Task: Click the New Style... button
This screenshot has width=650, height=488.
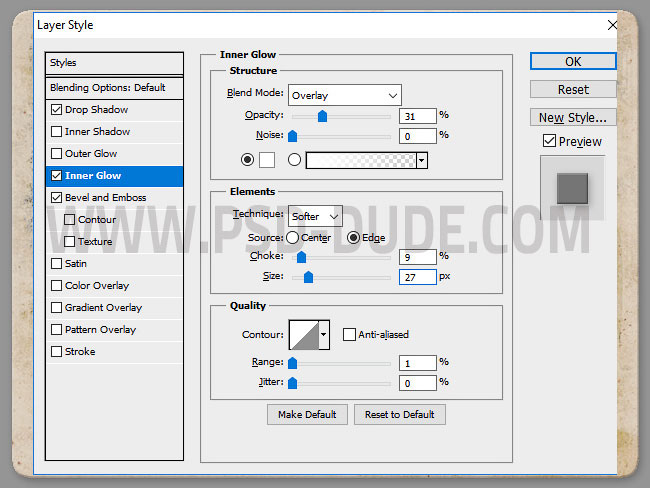Action: [x=573, y=118]
